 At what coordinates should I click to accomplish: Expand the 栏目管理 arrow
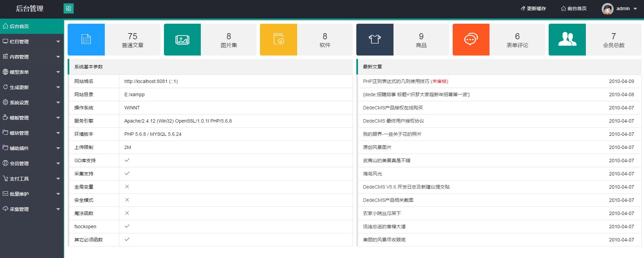pos(58,42)
